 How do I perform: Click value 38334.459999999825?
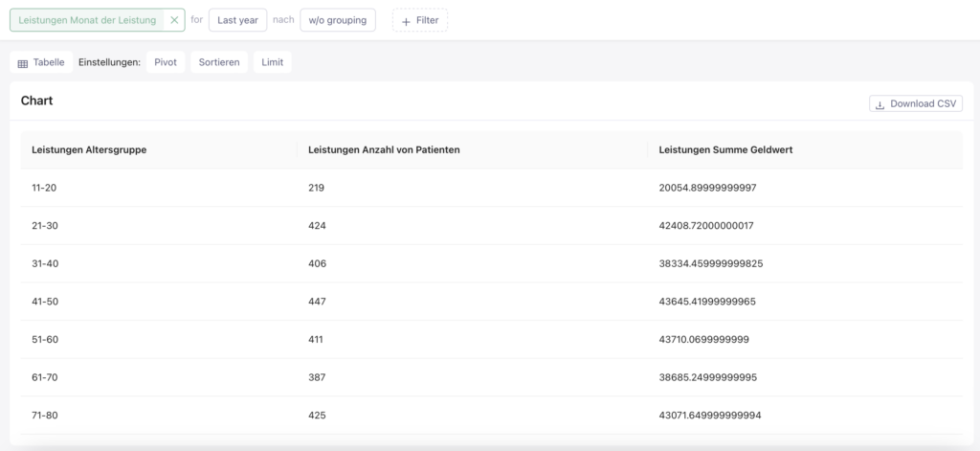pyautogui.click(x=711, y=264)
